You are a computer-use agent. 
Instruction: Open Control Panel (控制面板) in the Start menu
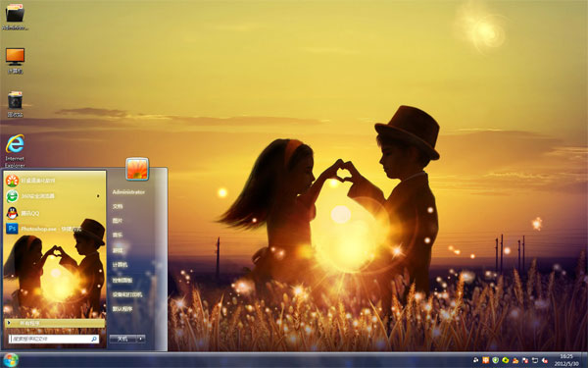pos(122,280)
